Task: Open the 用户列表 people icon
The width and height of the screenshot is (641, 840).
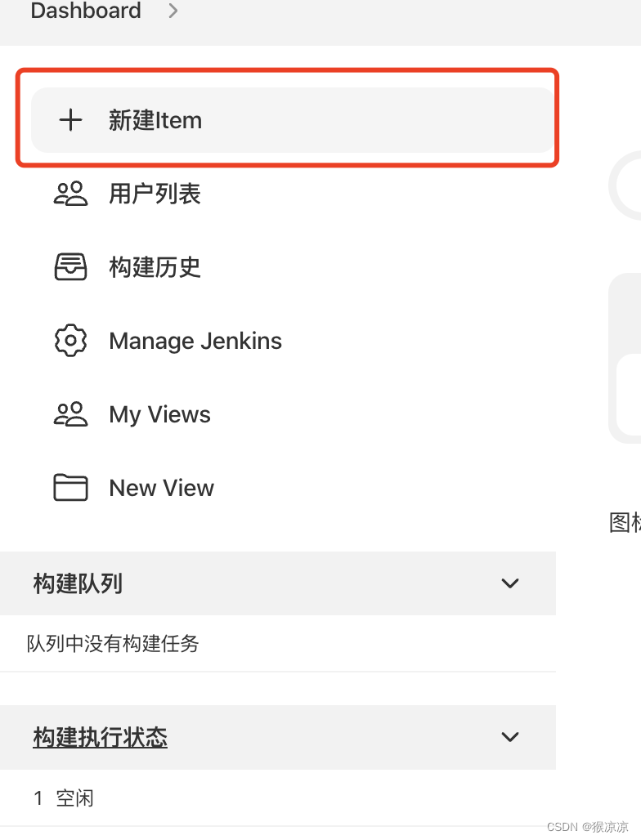Action: pyautogui.click(x=70, y=194)
